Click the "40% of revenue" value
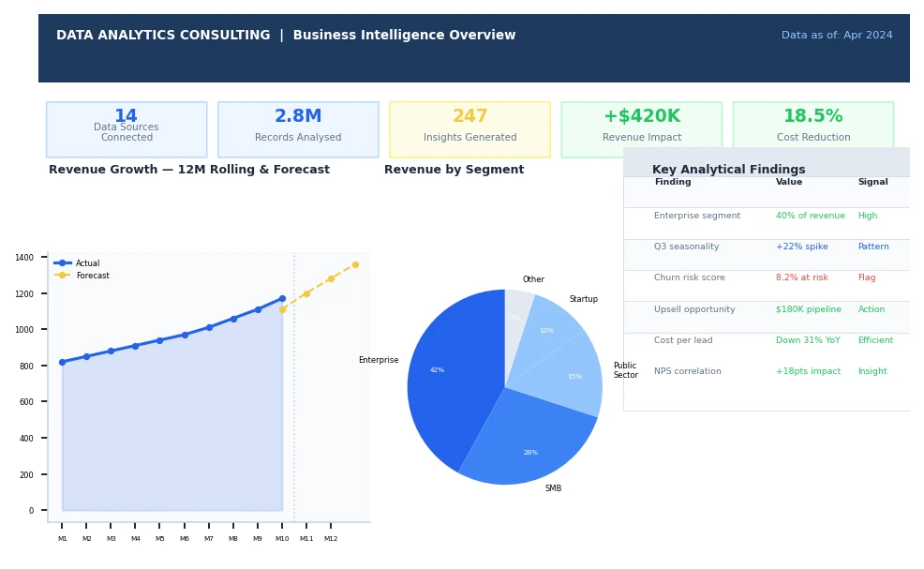Screen dimensions: 924x569 [x=811, y=216]
